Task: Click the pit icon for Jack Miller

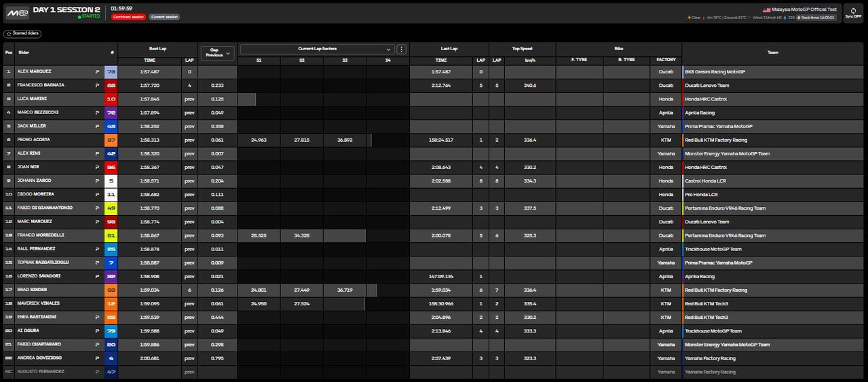Action: pyautogui.click(x=96, y=126)
